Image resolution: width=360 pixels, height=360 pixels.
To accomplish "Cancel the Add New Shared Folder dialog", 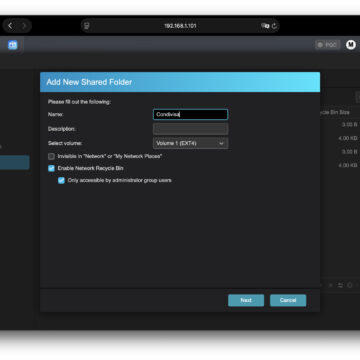I will click(x=288, y=300).
